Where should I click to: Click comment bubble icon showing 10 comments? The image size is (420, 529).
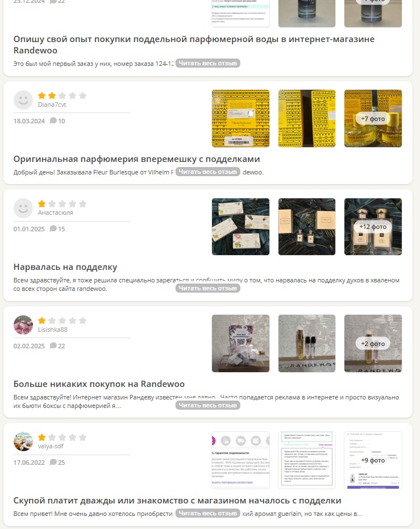click(x=53, y=121)
